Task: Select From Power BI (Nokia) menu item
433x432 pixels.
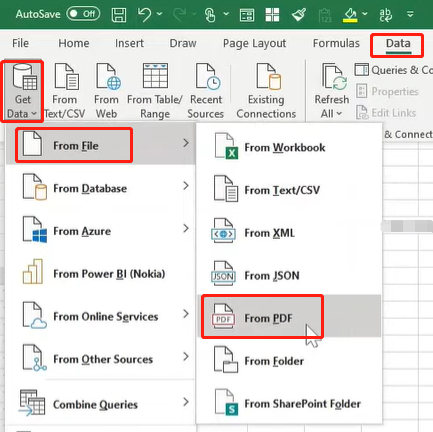Action: click(x=100, y=273)
